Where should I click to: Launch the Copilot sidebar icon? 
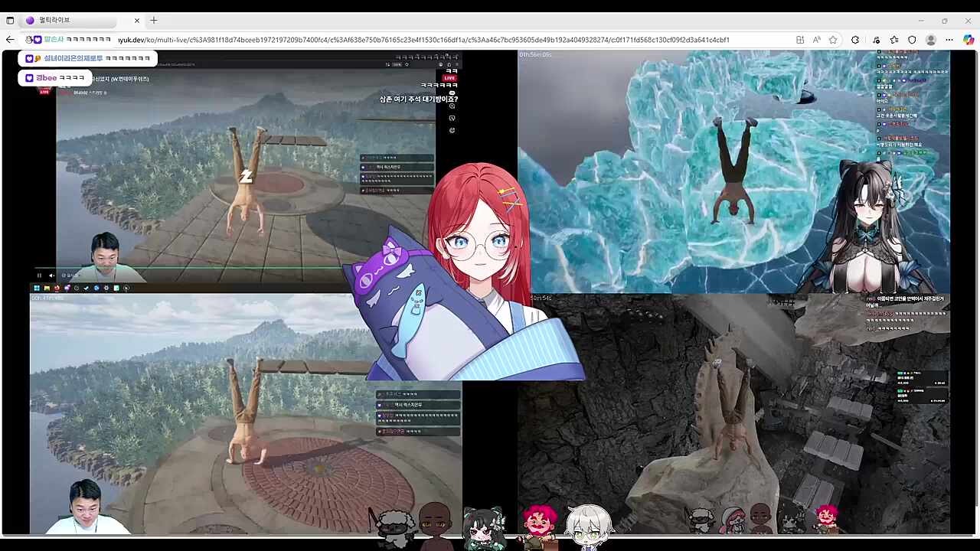pos(969,40)
